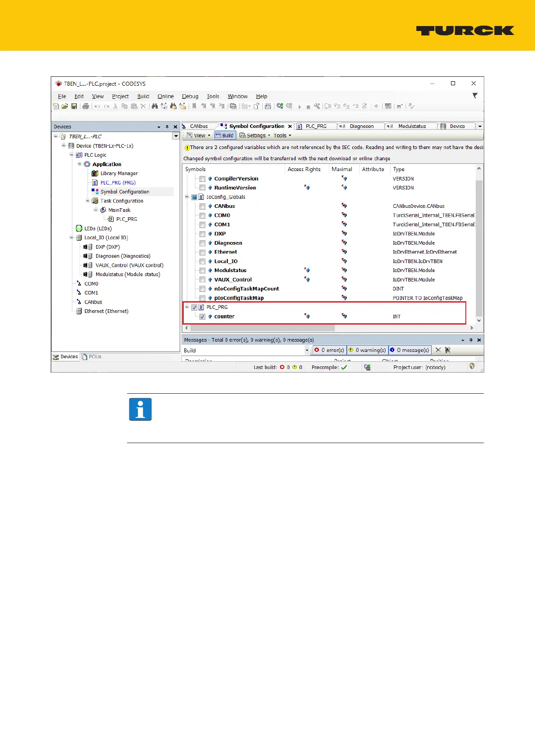Click the Start play triangle icon
Screen dimensions: 535x756
tap(300, 107)
